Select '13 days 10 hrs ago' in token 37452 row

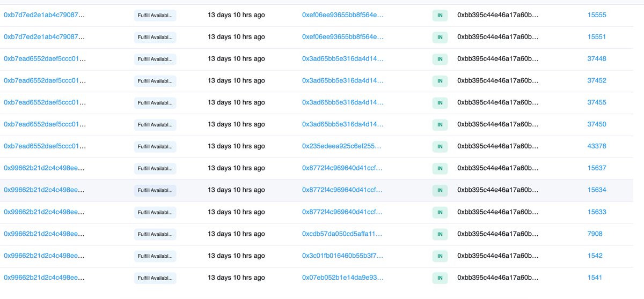point(236,80)
